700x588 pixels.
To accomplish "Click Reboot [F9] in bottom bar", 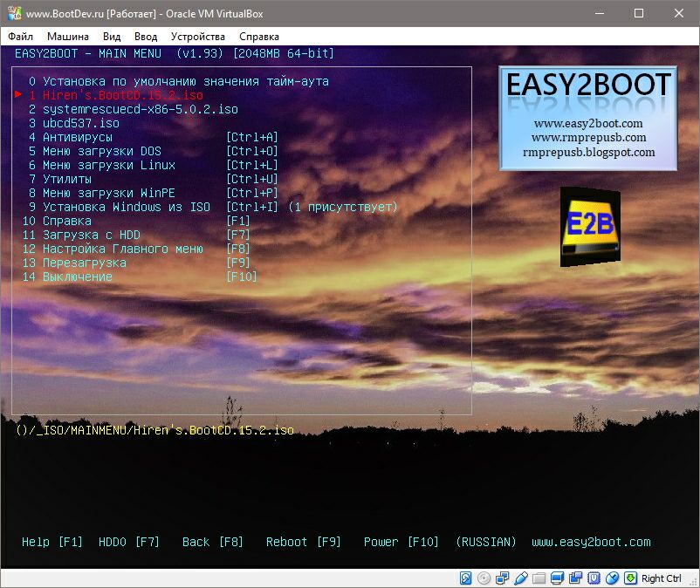I will click(x=304, y=542).
